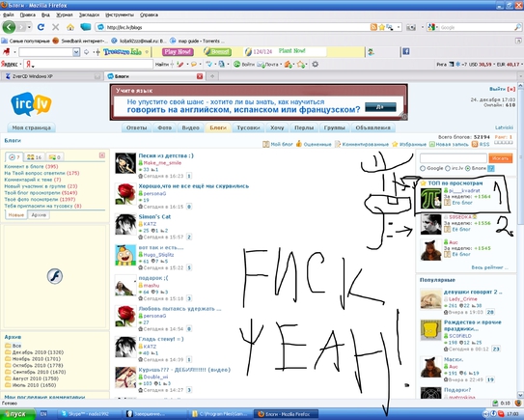Viewport: 524px width, 420px height.
Task: Open the Архив notifications tab
Action: [39, 215]
